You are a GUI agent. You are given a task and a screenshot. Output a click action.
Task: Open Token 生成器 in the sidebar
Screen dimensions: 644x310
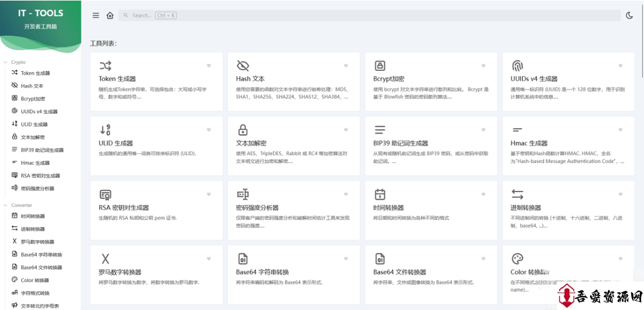click(35, 73)
